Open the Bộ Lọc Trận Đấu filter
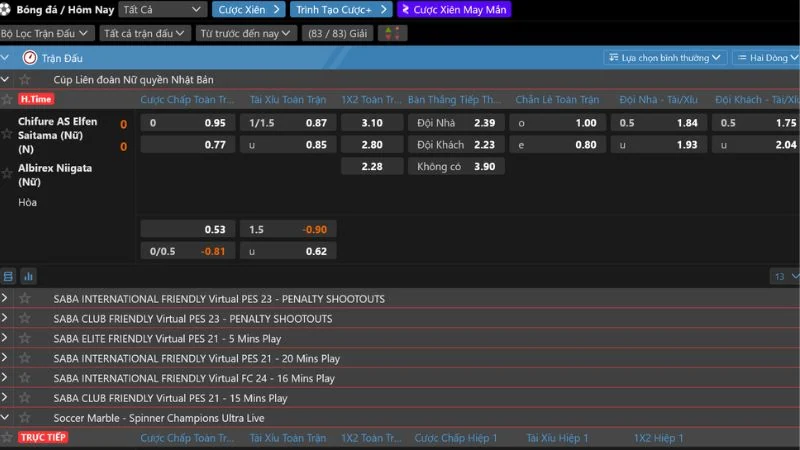Image resolution: width=800 pixels, height=450 pixels. pos(45,33)
